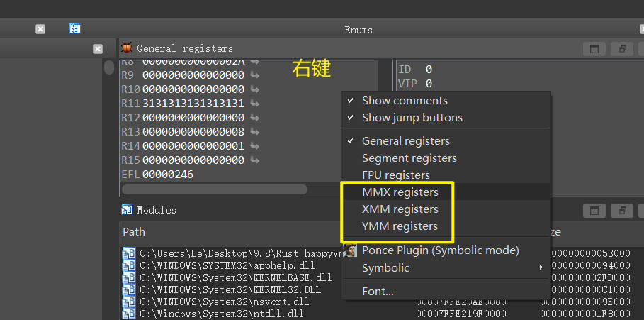
Task: Switch to the Enums tab
Action: click(x=358, y=30)
